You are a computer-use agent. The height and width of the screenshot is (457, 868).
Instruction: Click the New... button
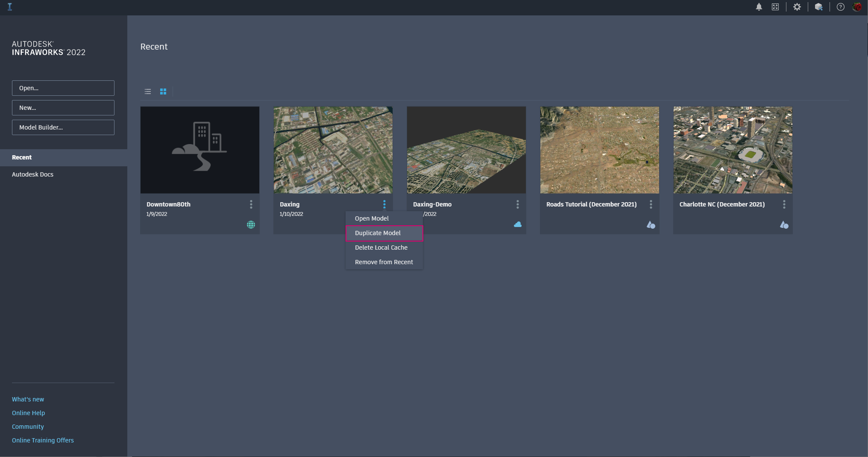tap(63, 108)
